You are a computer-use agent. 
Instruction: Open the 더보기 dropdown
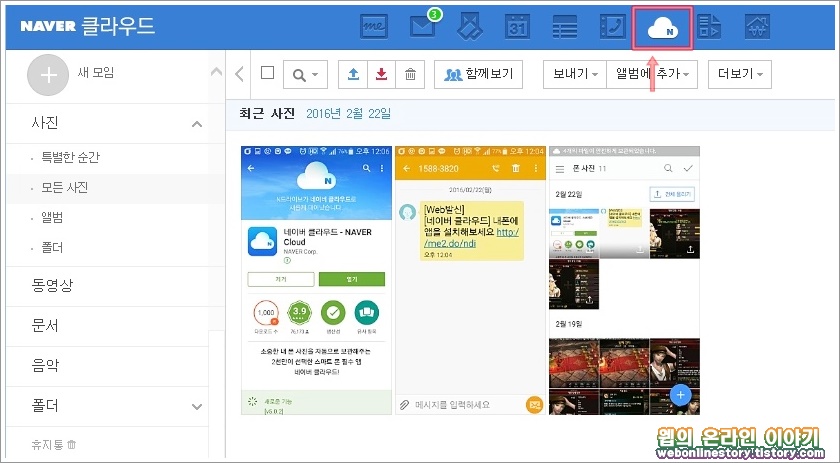[x=740, y=74]
